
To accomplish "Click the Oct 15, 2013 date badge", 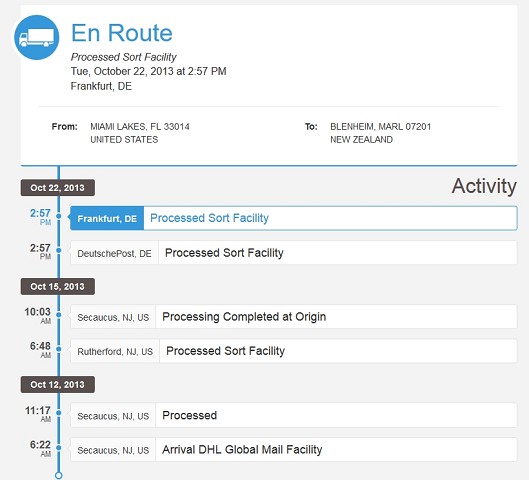I will pos(58,286).
